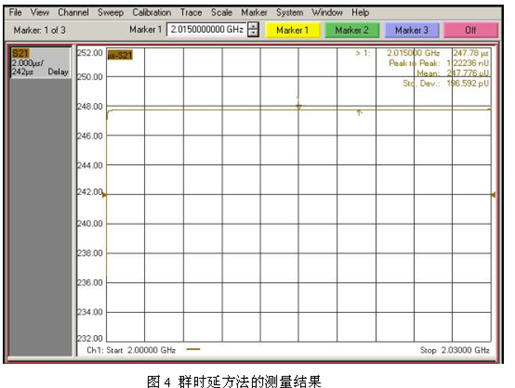The image size is (515, 388).
Task: Open the Marker menu
Action: 254,12
